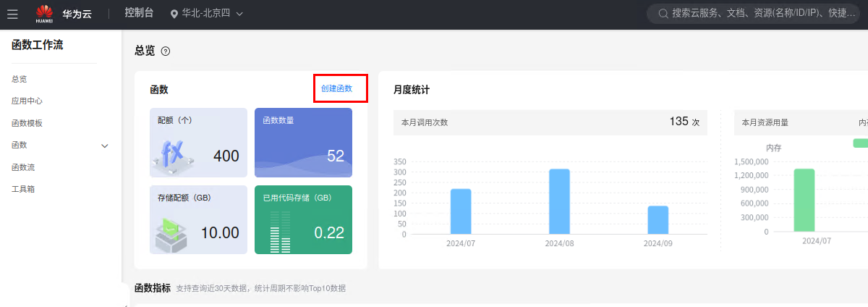Select 总览 in the sidebar
This screenshot has height=307, width=868.
pos(20,79)
